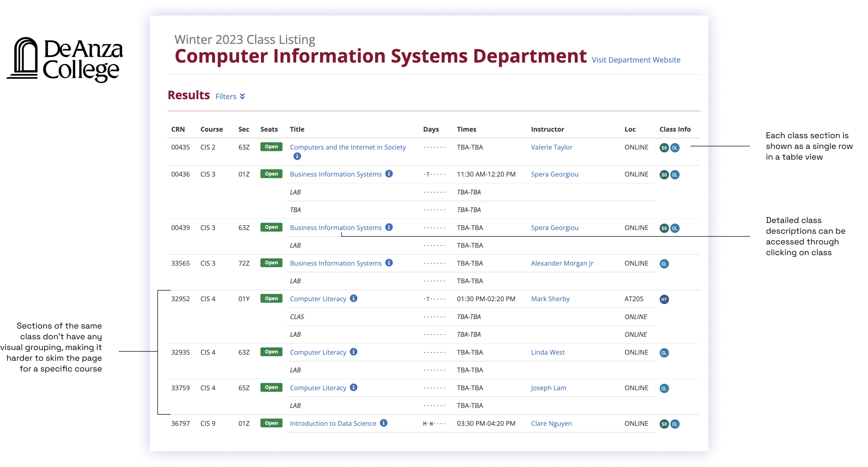This screenshot has width=868, height=467.
Task: Click OL badge for Alexander Morgan Jr section
Action: [664, 264]
